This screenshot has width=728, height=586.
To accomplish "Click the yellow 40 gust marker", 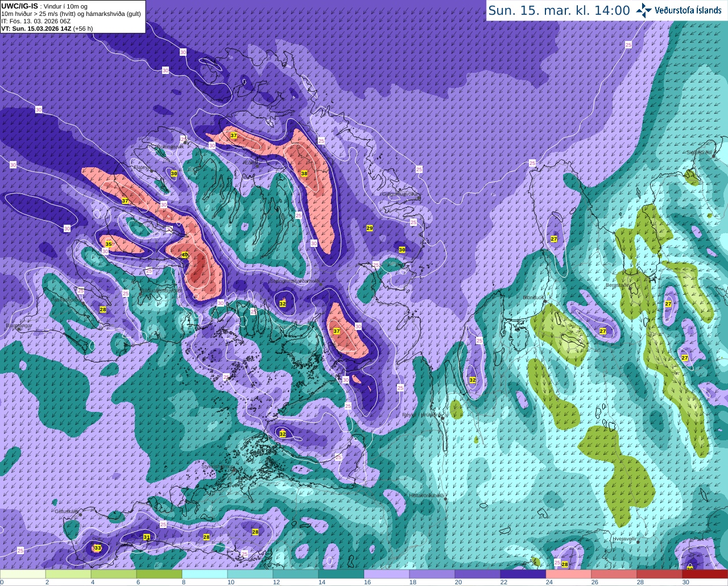I will pyautogui.click(x=185, y=255).
